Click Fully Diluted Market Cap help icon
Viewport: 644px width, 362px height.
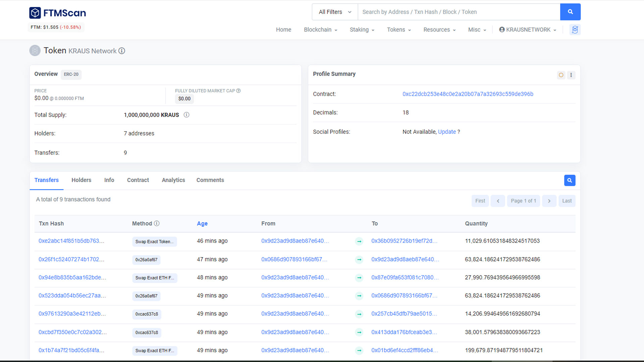(238, 90)
